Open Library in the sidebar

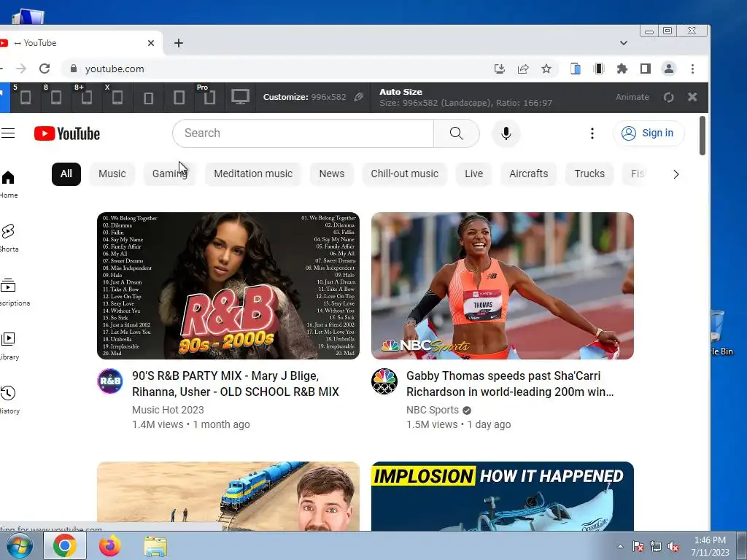(x=9, y=346)
